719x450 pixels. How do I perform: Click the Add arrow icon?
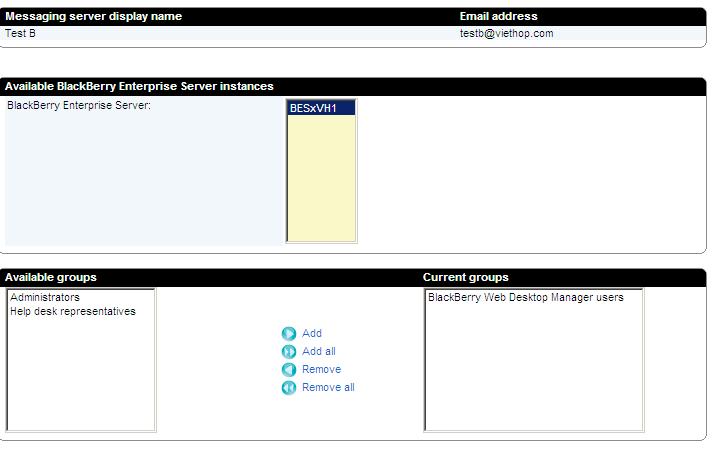289,334
